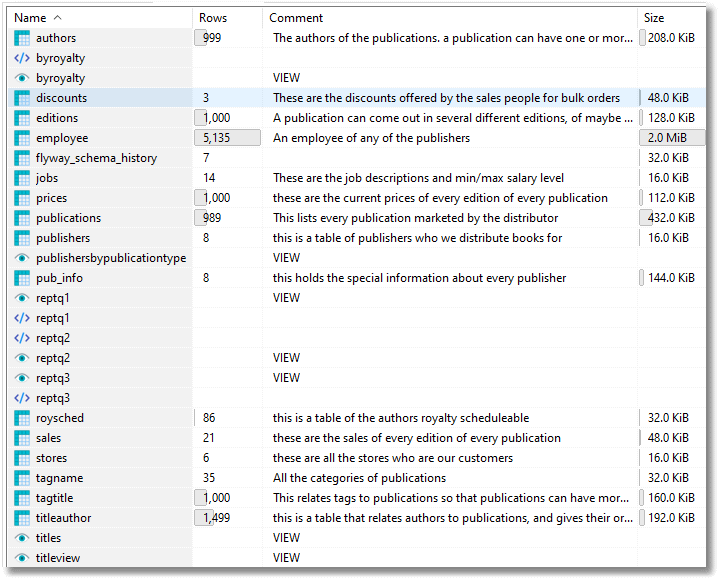Viewport: 720px width, 581px height.
Task: Select the titleauthor table name
Action: click(x=63, y=518)
